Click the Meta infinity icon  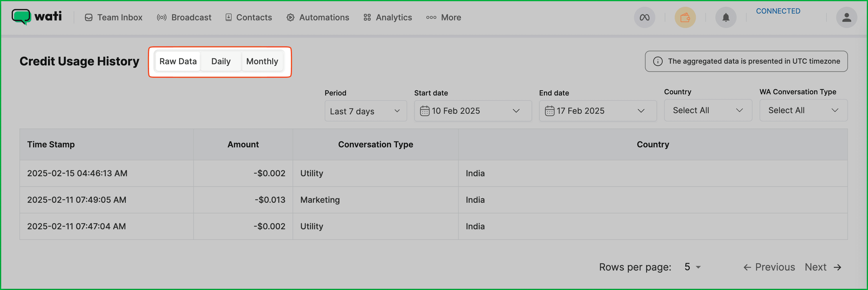(x=645, y=17)
